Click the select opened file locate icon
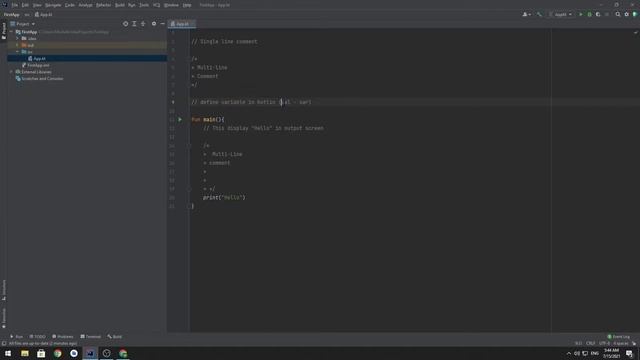This screenshot has width=640, height=360. tap(125, 24)
